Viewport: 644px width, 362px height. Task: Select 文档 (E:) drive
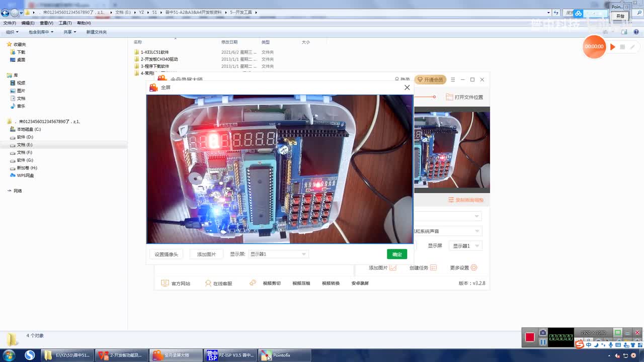coord(25,145)
